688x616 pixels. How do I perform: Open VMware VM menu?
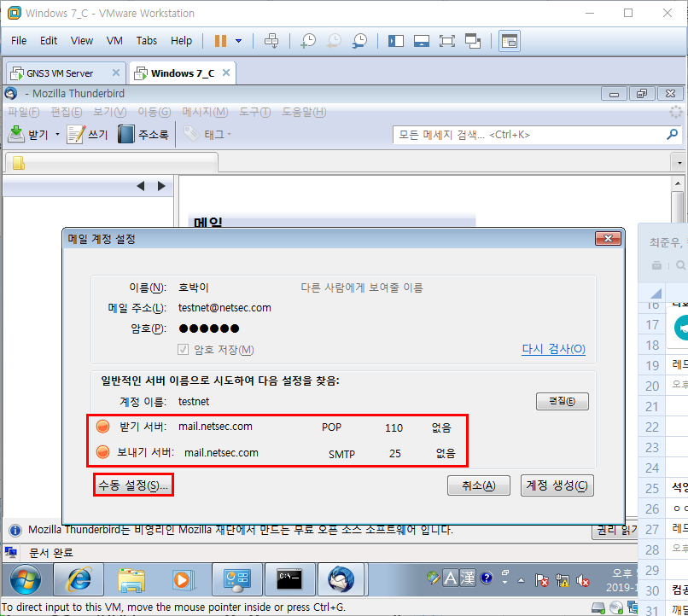(114, 41)
